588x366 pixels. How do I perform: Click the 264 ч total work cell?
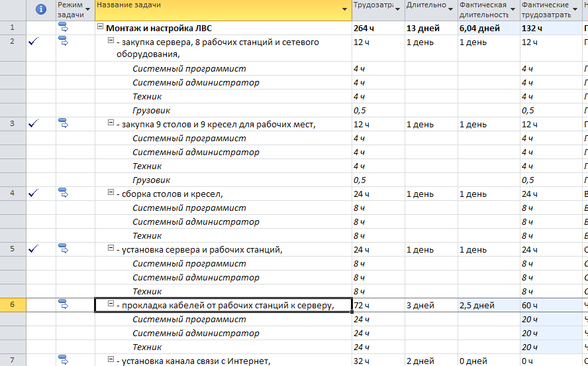click(378, 28)
